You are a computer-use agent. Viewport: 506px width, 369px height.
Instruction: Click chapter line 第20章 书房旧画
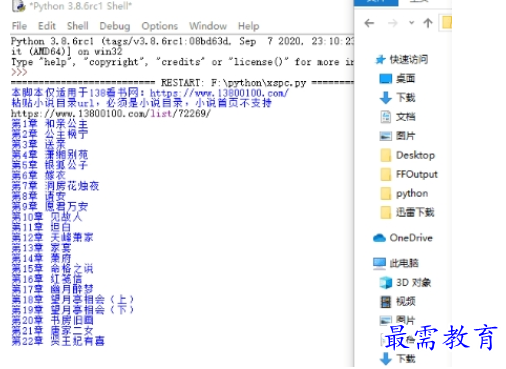(52, 320)
